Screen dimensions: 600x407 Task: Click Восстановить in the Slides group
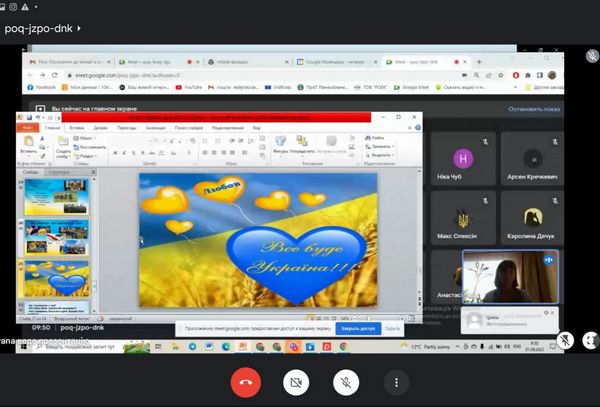point(90,147)
